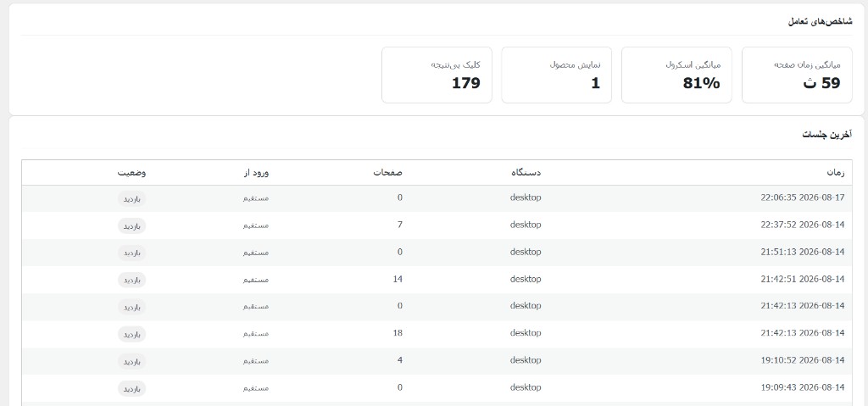
Task: Click مستقیم in the 21:42:51 row
Action: coord(256,280)
